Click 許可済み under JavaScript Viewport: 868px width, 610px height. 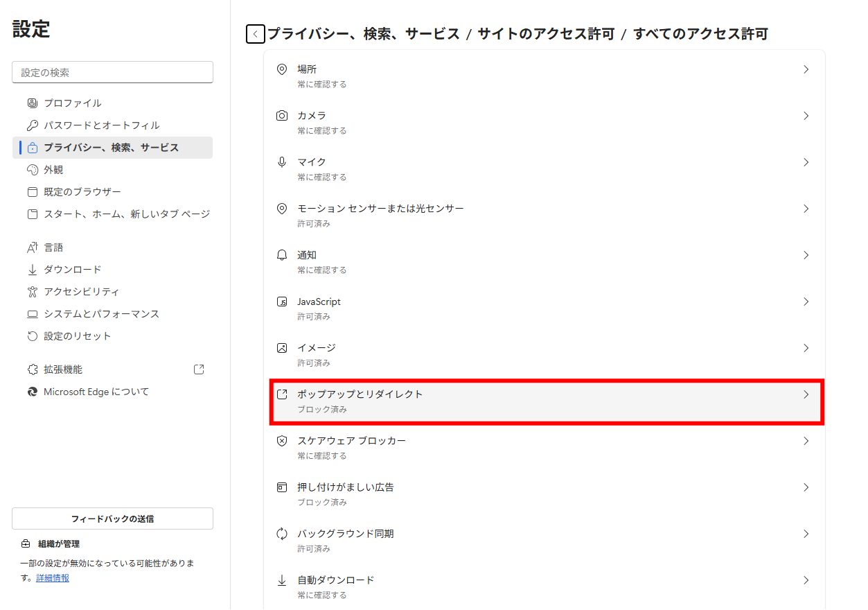314,317
